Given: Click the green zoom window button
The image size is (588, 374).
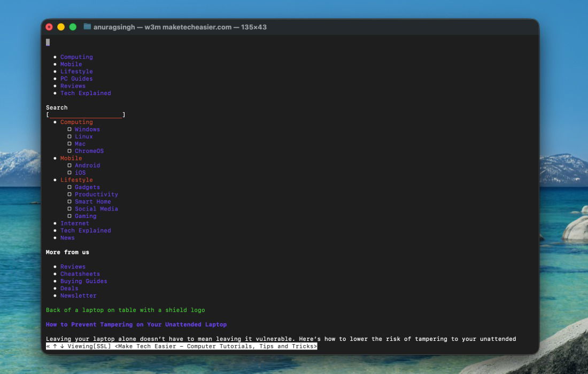Looking at the screenshot, I should coord(73,27).
